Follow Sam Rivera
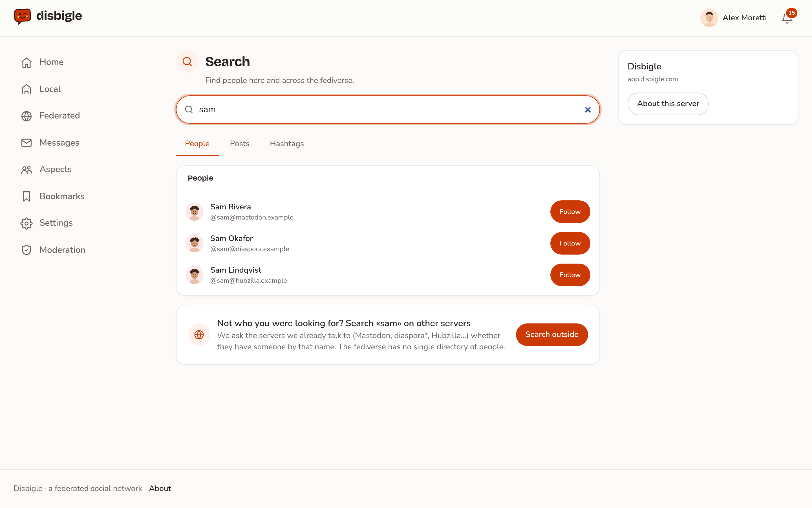The width and height of the screenshot is (812, 508). click(570, 212)
